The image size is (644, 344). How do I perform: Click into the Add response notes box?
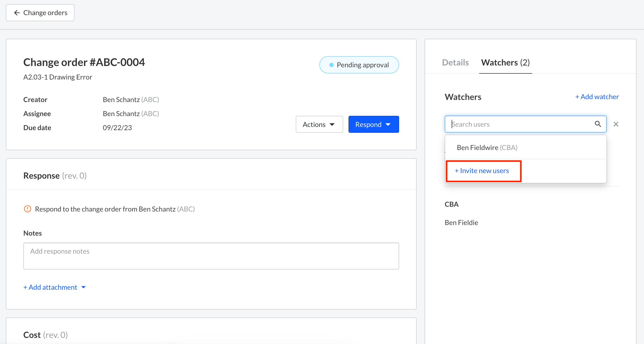(211, 256)
